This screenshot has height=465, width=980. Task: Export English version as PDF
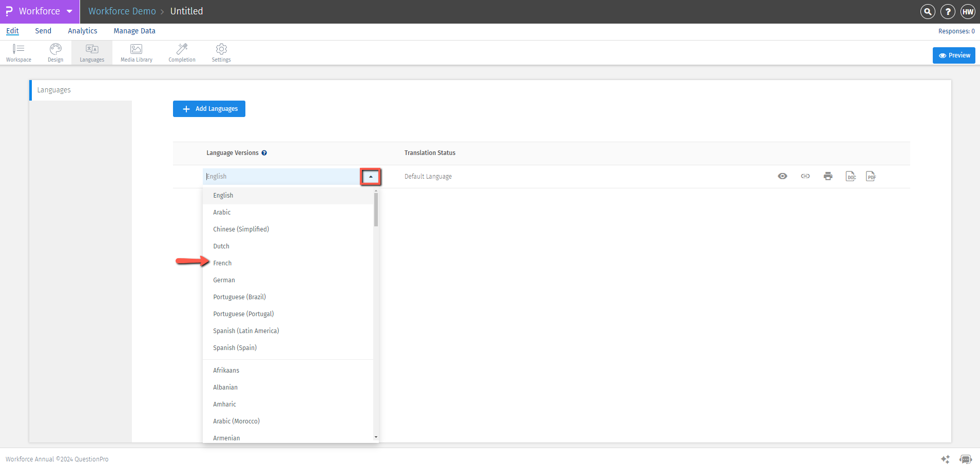pyautogui.click(x=871, y=176)
